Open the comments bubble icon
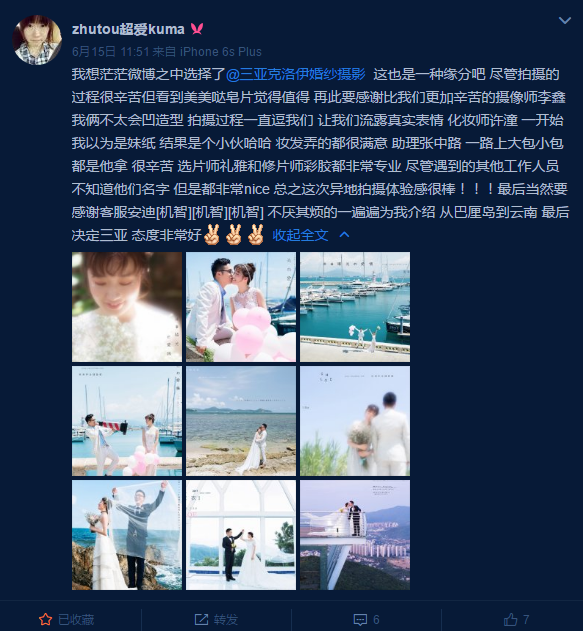The height and width of the screenshot is (631, 583). click(x=360, y=619)
